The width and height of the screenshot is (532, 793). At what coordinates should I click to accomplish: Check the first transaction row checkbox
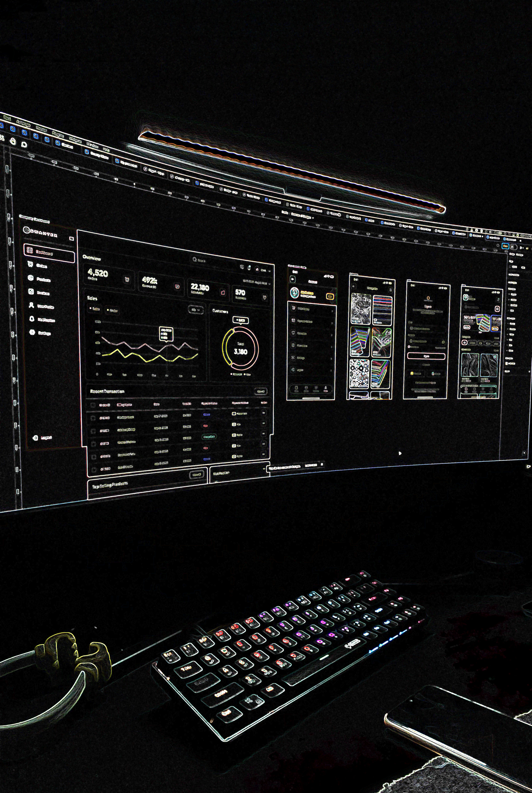click(x=93, y=418)
